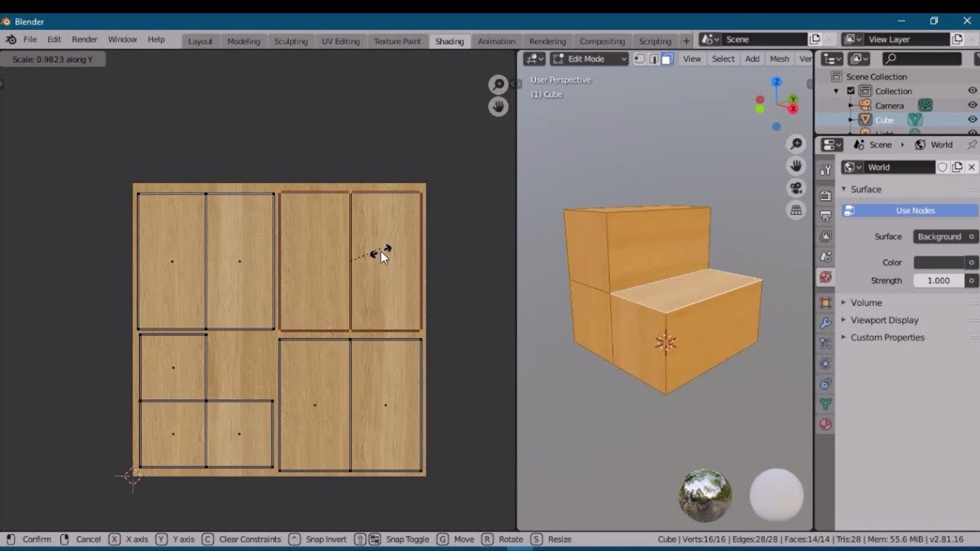This screenshot has width=980, height=551.
Task: Click the new world datablock icon
Action: point(957,167)
